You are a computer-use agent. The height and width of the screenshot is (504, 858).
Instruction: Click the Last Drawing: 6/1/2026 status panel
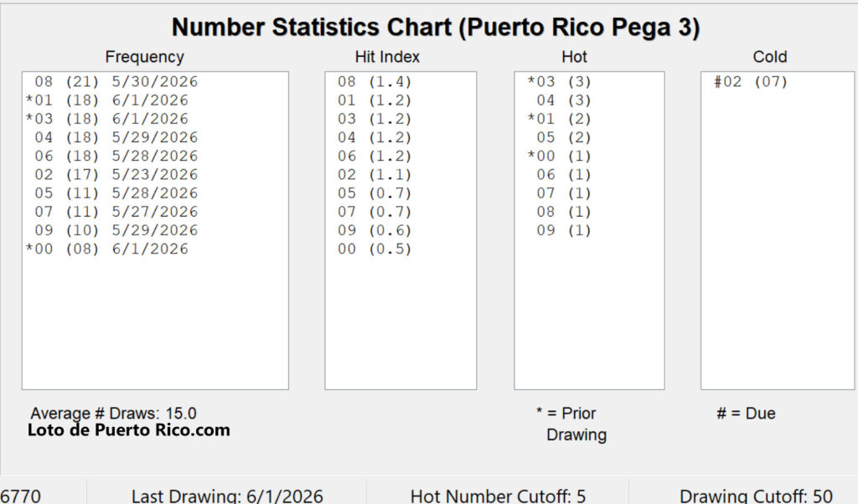point(227,496)
